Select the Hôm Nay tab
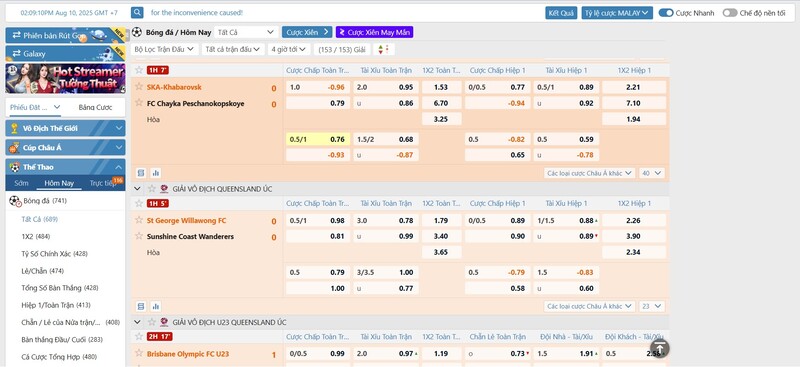 click(59, 183)
